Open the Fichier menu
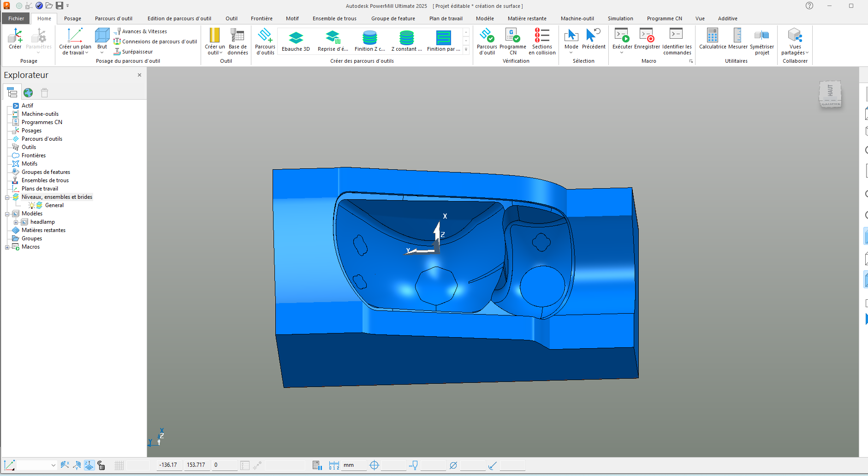The image size is (868, 476). [x=16, y=18]
